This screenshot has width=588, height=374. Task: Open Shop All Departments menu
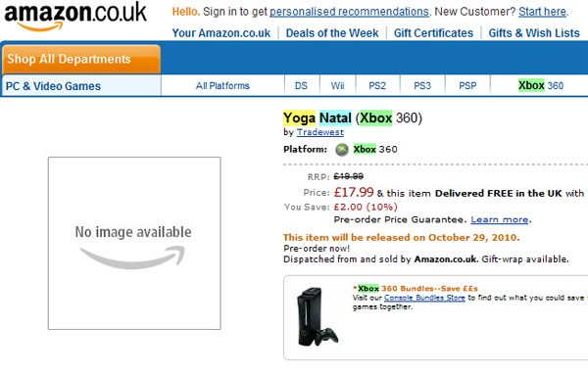pyautogui.click(x=81, y=59)
